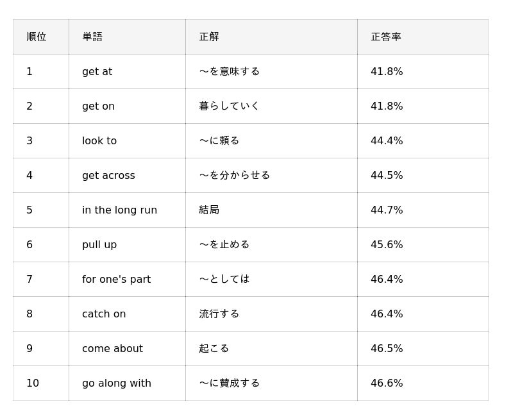This screenshot has height=420, width=513.
Task: Click the 'look to' entry
Action: pyautogui.click(x=127, y=140)
